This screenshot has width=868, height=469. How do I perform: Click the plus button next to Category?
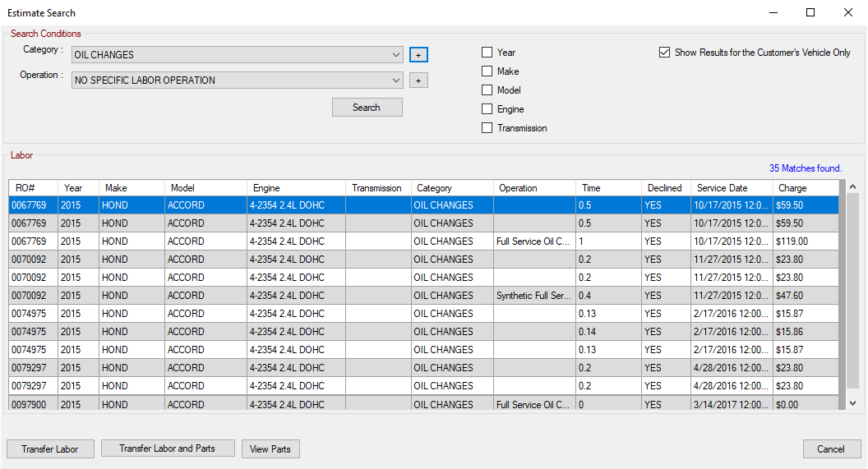point(418,55)
